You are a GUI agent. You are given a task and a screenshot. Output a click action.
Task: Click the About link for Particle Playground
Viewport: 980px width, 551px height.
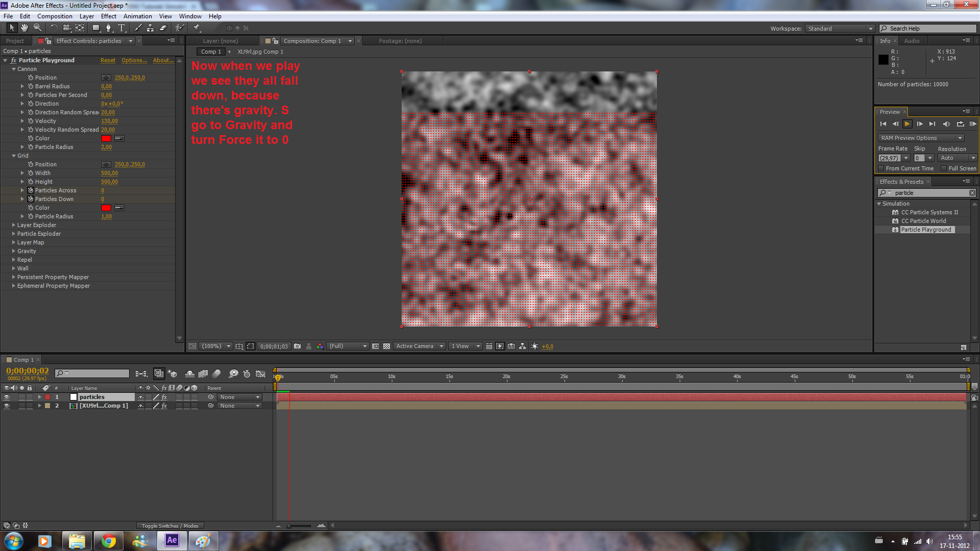pyautogui.click(x=163, y=60)
